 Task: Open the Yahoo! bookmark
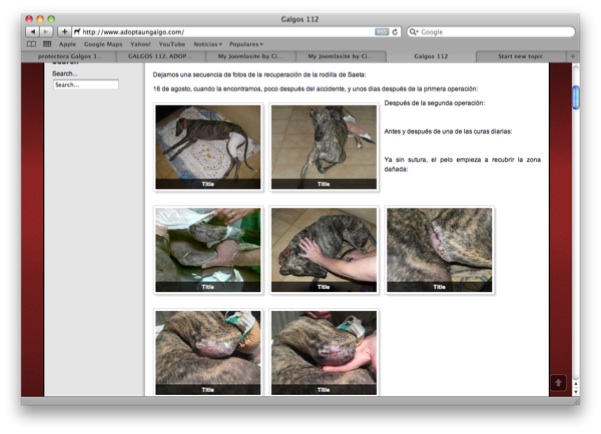pyautogui.click(x=140, y=44)
